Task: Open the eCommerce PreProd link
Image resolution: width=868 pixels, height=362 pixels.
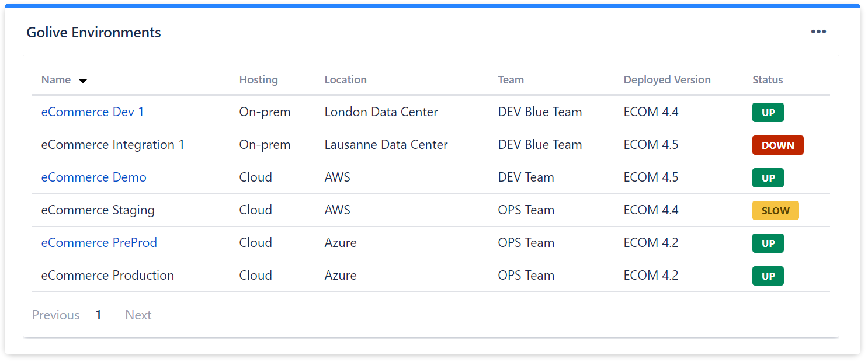Action: pyautogui.click(x=99, y=243)
